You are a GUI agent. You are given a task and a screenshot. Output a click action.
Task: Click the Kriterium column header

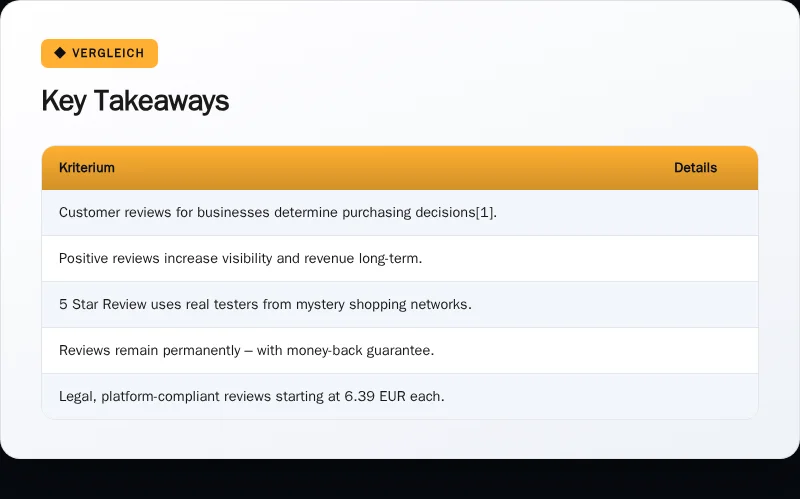click(87, 168)
